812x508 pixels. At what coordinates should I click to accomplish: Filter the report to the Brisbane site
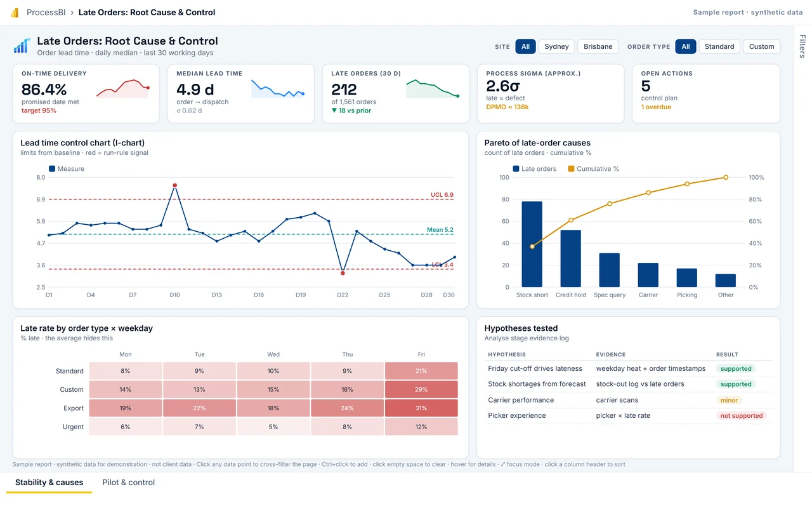coord(598,46)
